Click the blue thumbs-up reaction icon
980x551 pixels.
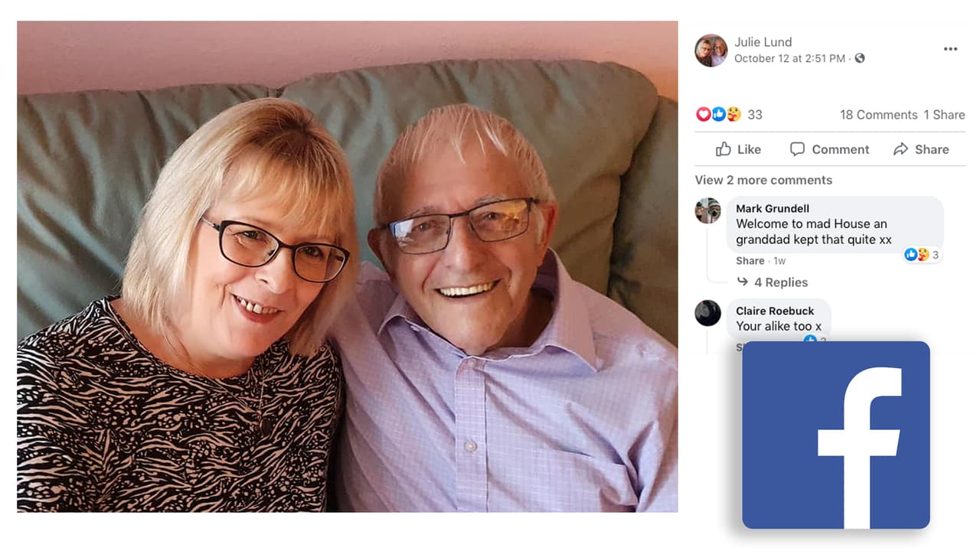[x=718, y=113]
